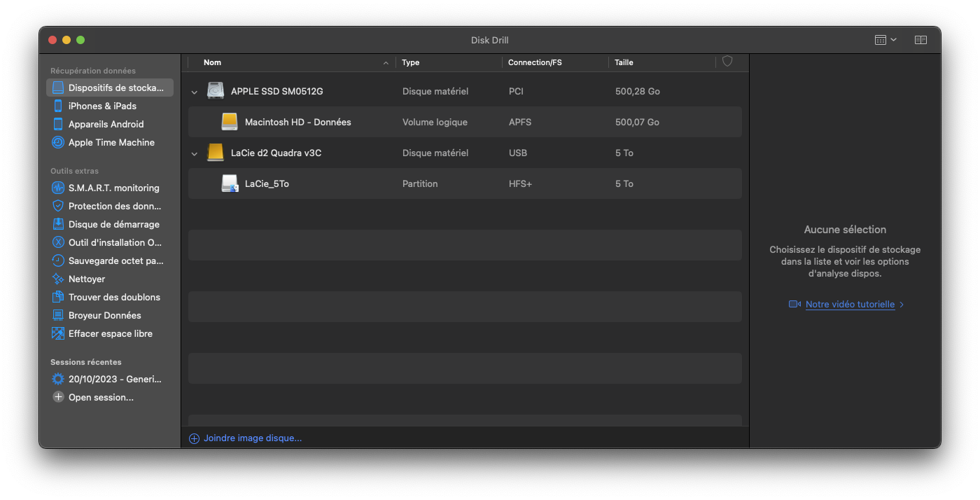Open the Notre vidéo tutorielle link
The width and height of the screenshot is (980, 500).
[850, 305]
